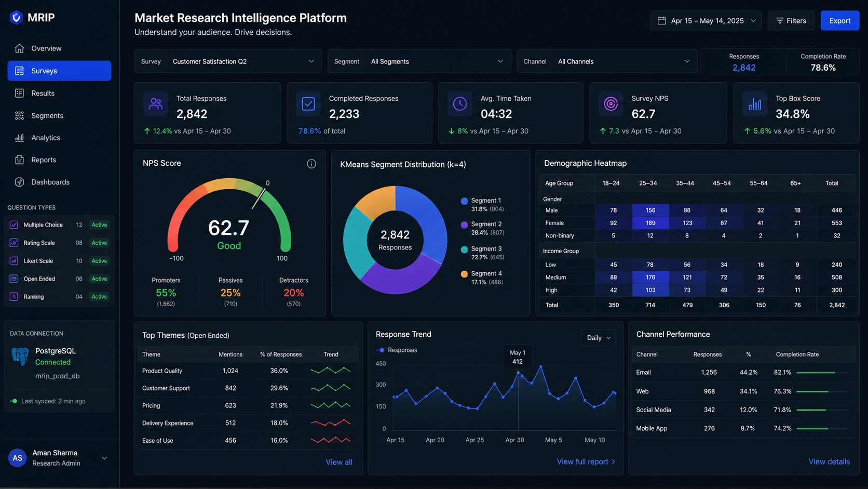The image size is (868, 489).
Task: Click the Segments grid icon
Action: pos(19,115)
